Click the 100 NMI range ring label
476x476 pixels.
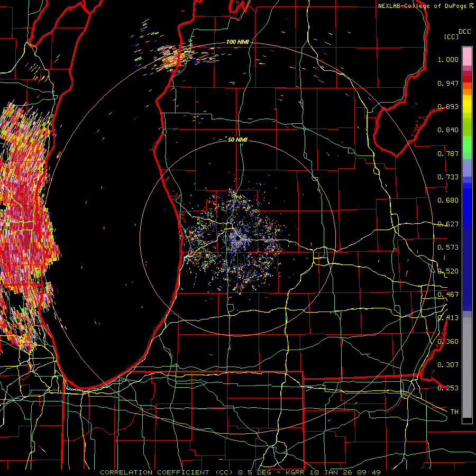(x=237, y=42)
